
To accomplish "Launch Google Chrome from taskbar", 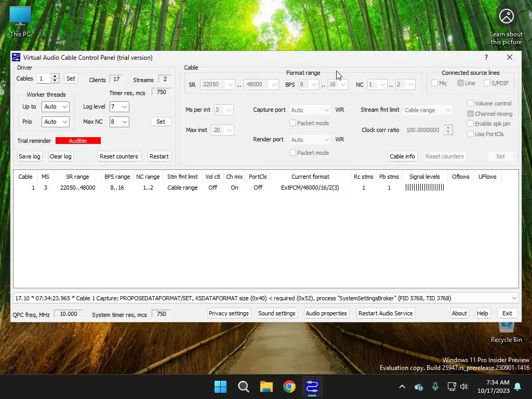I will [x=289, y=387].
